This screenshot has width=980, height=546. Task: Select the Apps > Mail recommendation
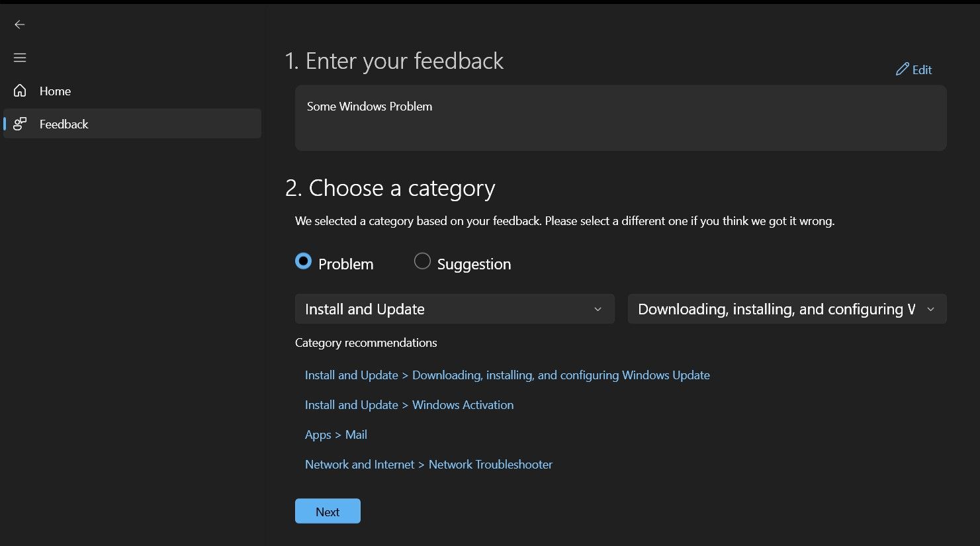(335, 435)
